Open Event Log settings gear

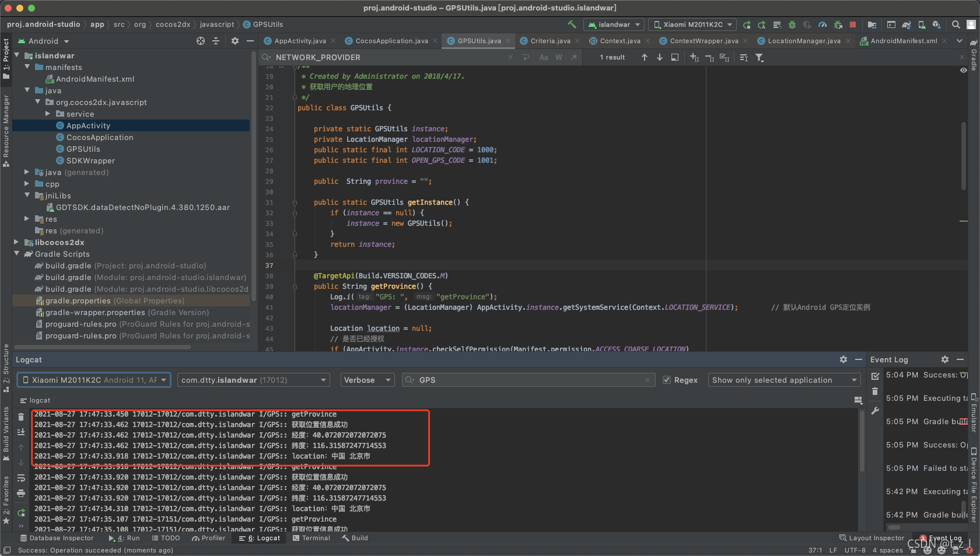click(945, 359)
